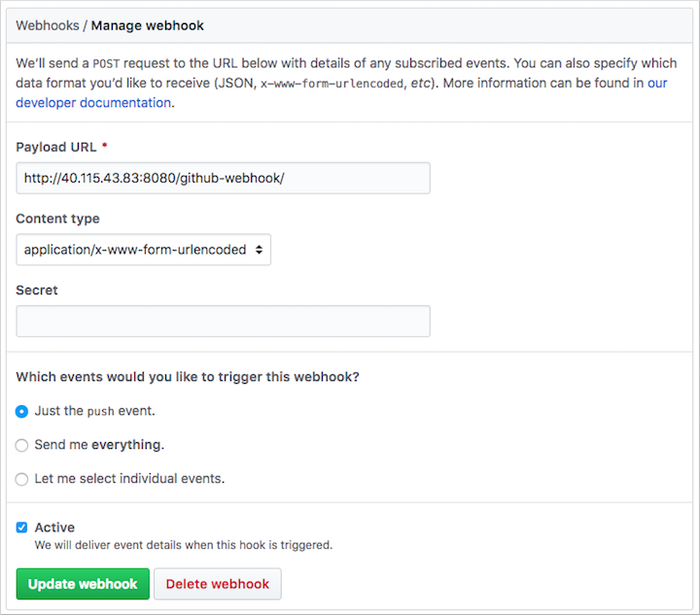Select the 'Just the push event' radio
Screen dimensions: 700x615
click(x=22, y=411)
